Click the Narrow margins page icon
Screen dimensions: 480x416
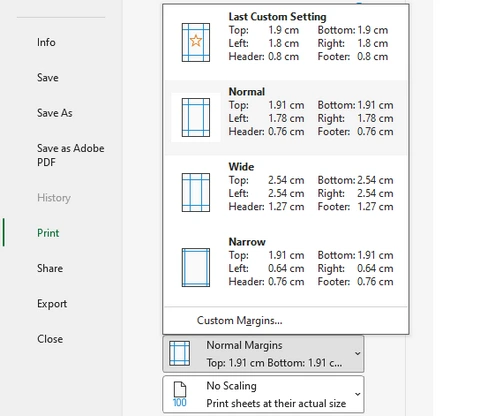click(196, 267)
